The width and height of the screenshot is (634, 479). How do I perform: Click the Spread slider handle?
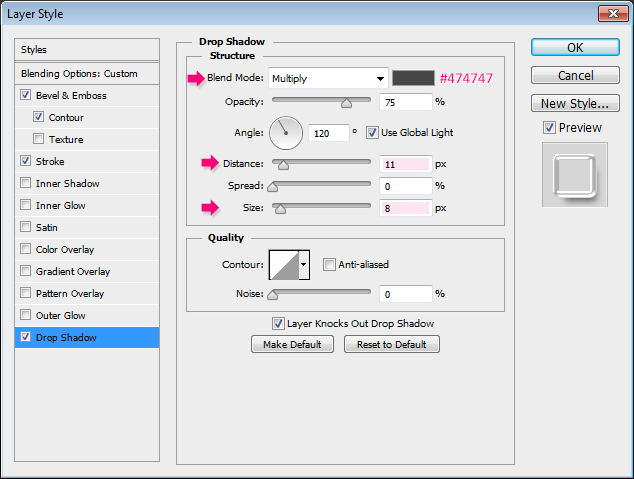pos(273,187)
